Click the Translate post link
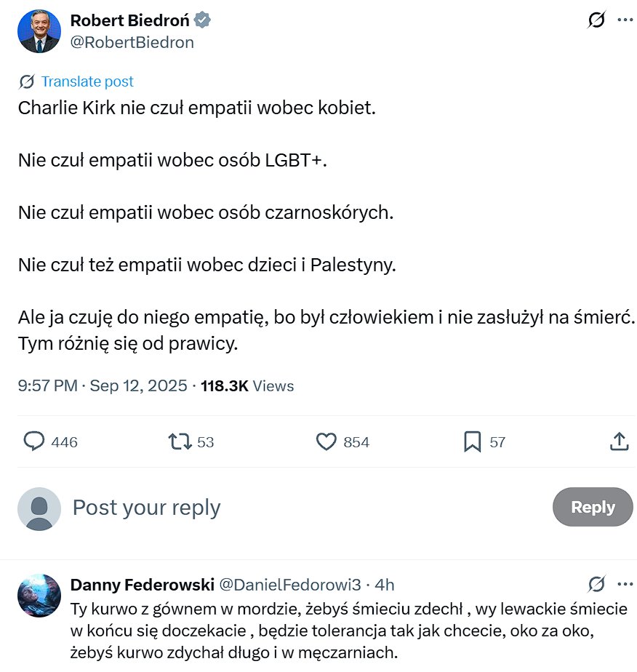Screen dimensions: 637x672 point(87,81)
